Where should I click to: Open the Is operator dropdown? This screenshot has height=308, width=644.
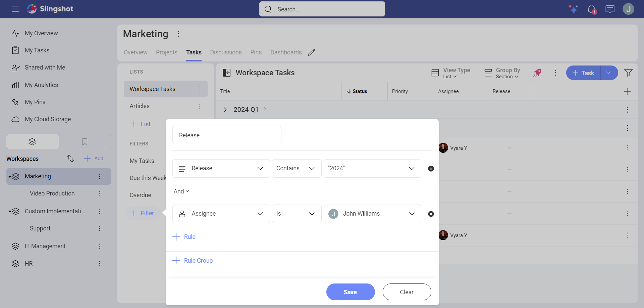tap(297, 214)
